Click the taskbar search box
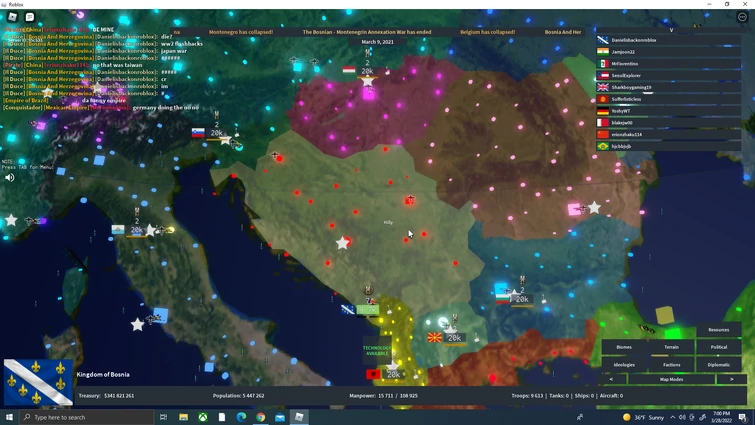The image size is (755, 425). [87, 417]
